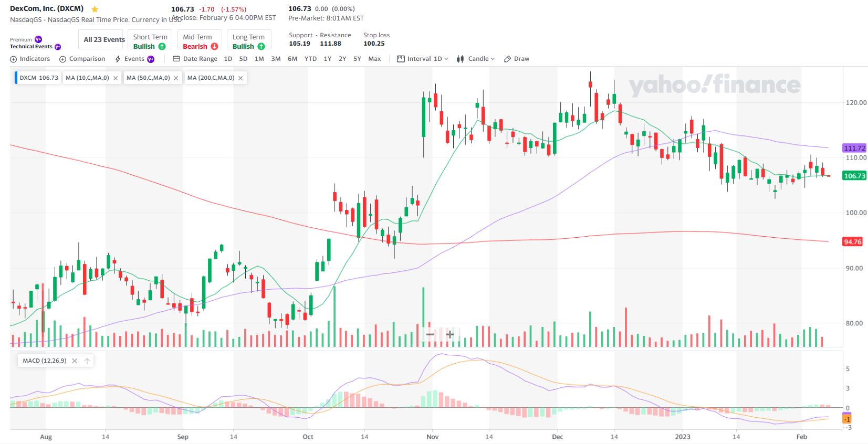Click the DexCom, Inc. (DXCM) title
This screenshot has width=868, height=444.
point(47,9)
